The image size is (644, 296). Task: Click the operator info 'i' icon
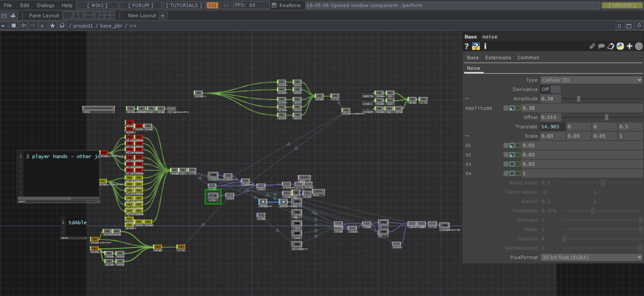click(x=485, y=46)
